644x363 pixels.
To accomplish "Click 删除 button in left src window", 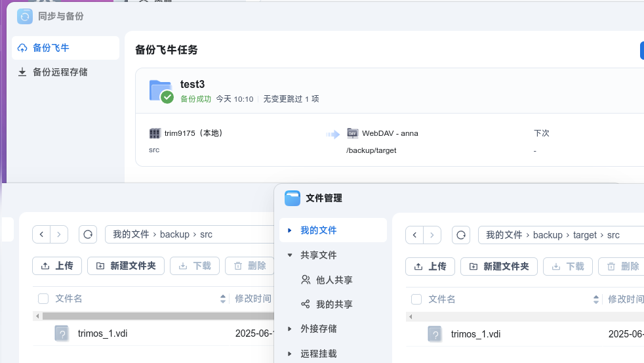I will coord(250,266).
